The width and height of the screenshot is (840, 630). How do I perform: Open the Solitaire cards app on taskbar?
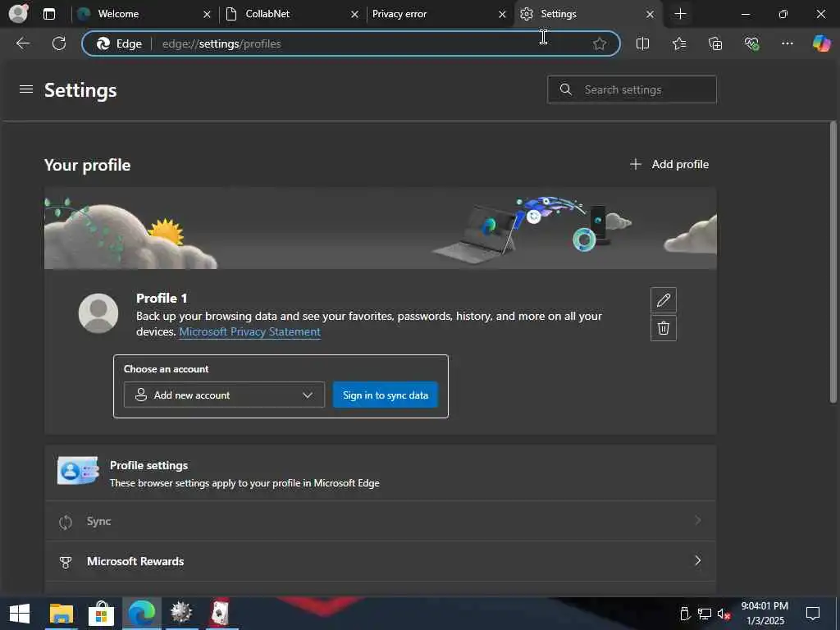click(x=220, y=614)
